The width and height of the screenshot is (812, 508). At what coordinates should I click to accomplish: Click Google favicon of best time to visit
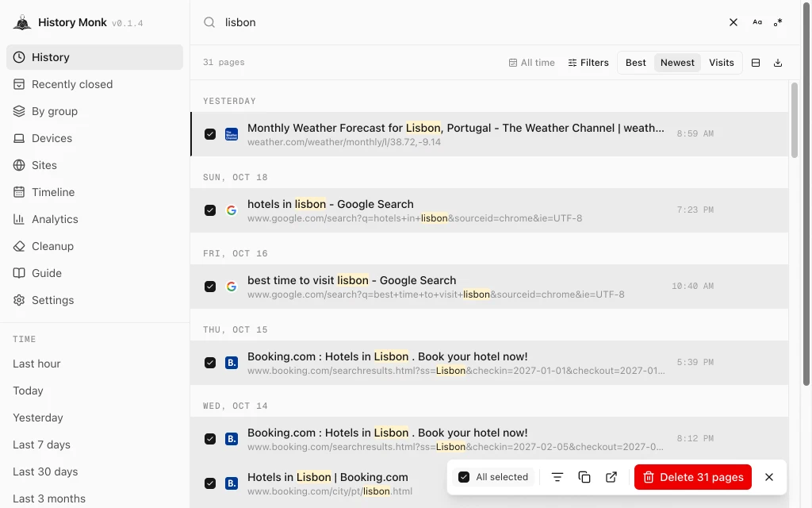pyautogui.click(x=232, y=286)
